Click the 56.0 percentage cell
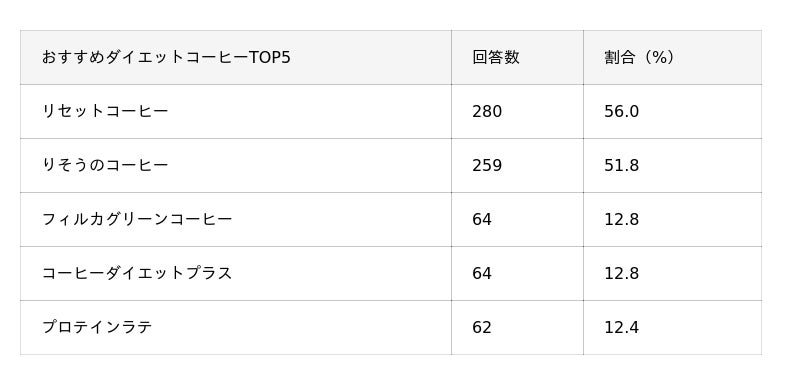Viewport: 800px width, 385px height. (x=672, y=111)
